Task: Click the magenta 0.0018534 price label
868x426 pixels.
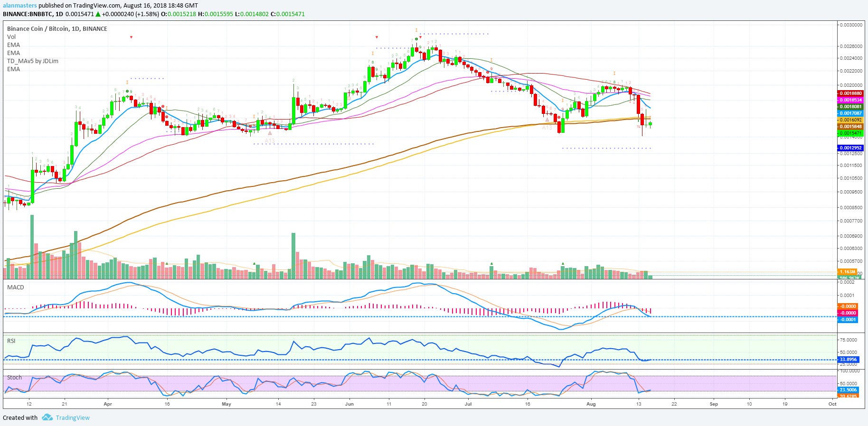Action: click(850, 100)
